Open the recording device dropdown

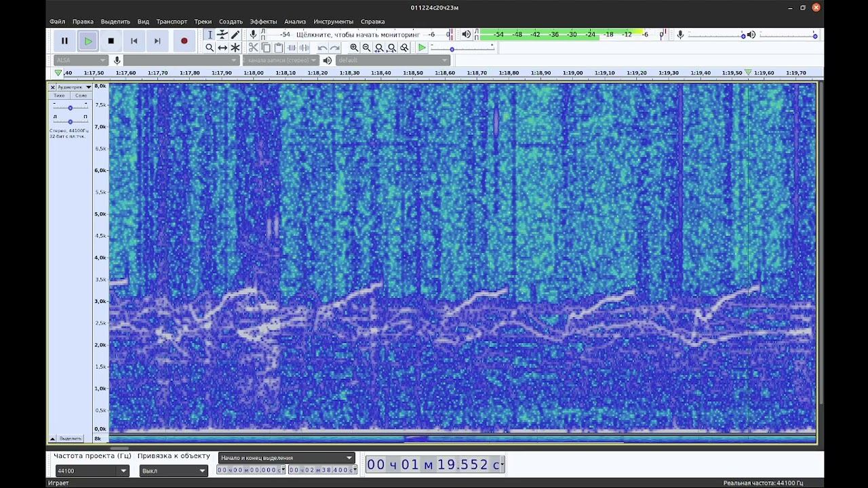181,60
